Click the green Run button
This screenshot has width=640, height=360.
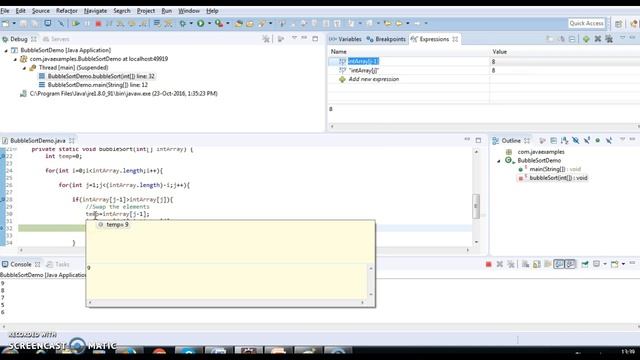click(200, 24)
